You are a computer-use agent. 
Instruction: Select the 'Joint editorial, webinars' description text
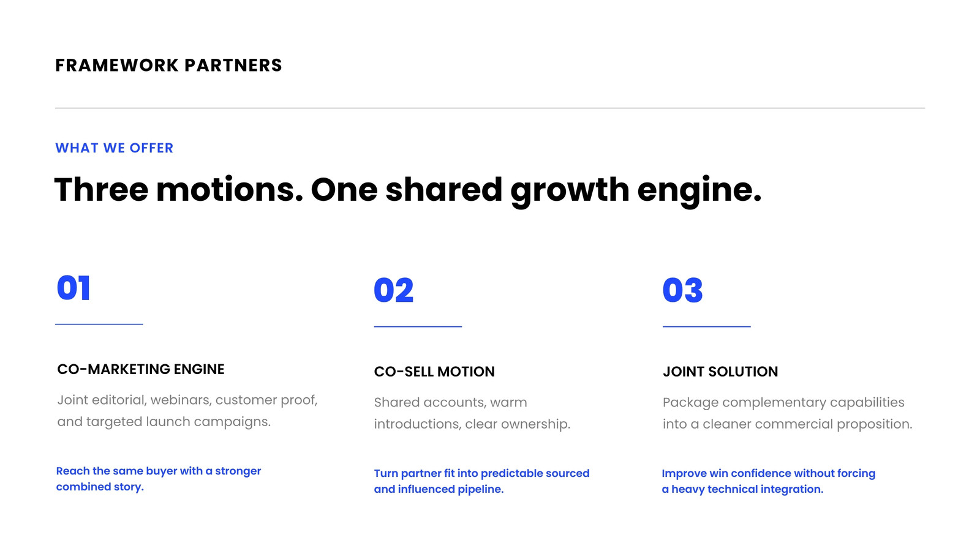tap(187, 411)
